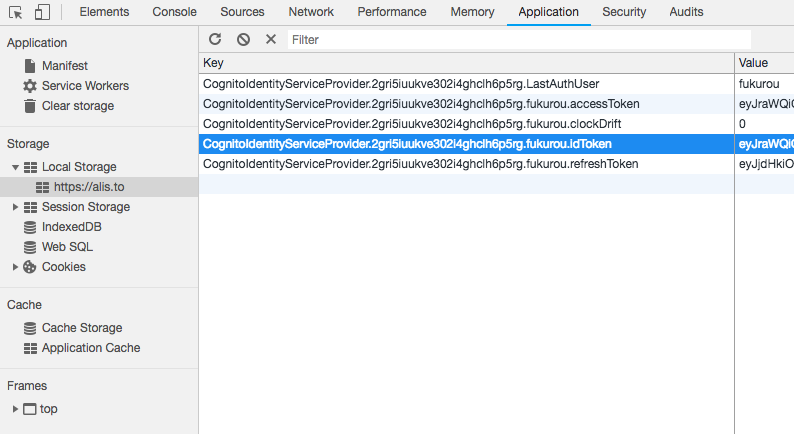Click the delete selected X icon
Image resolution: width=794 pixels, height=434 pixels.
[271, 39]
